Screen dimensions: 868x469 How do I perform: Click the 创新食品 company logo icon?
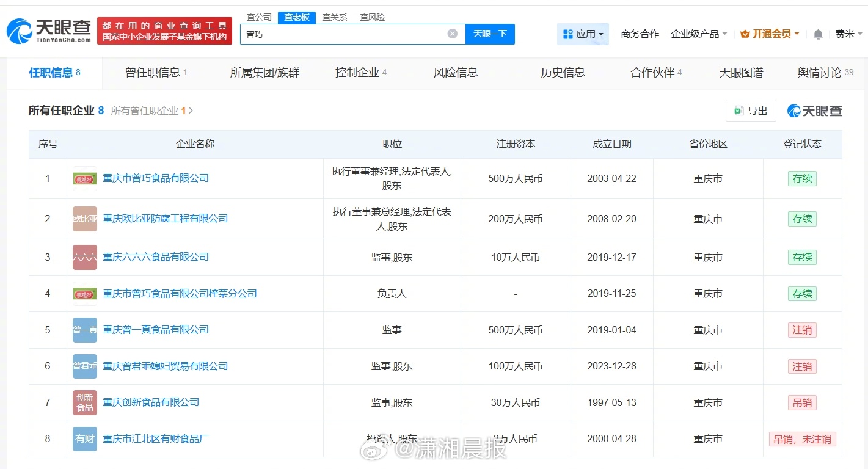point(84,402)
